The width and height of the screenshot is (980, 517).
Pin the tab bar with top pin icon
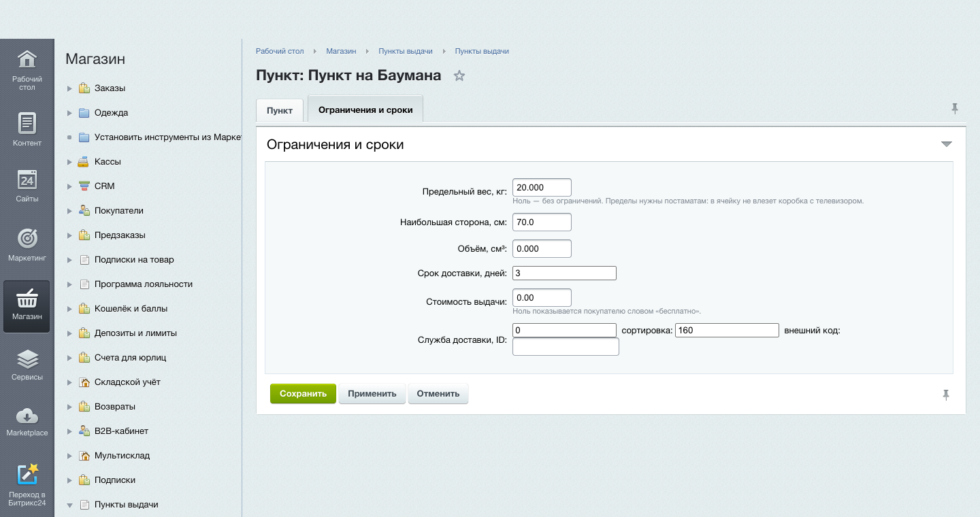[955, 108]
